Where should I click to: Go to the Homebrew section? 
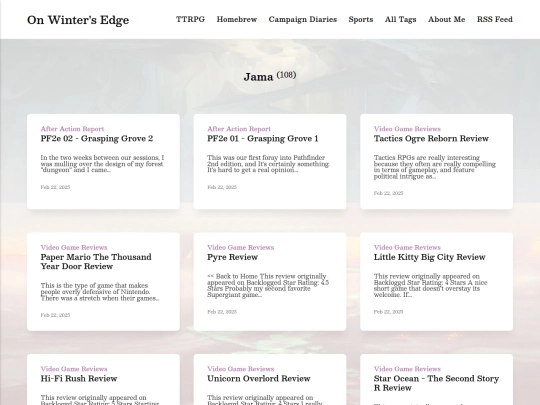click(237, 19)
